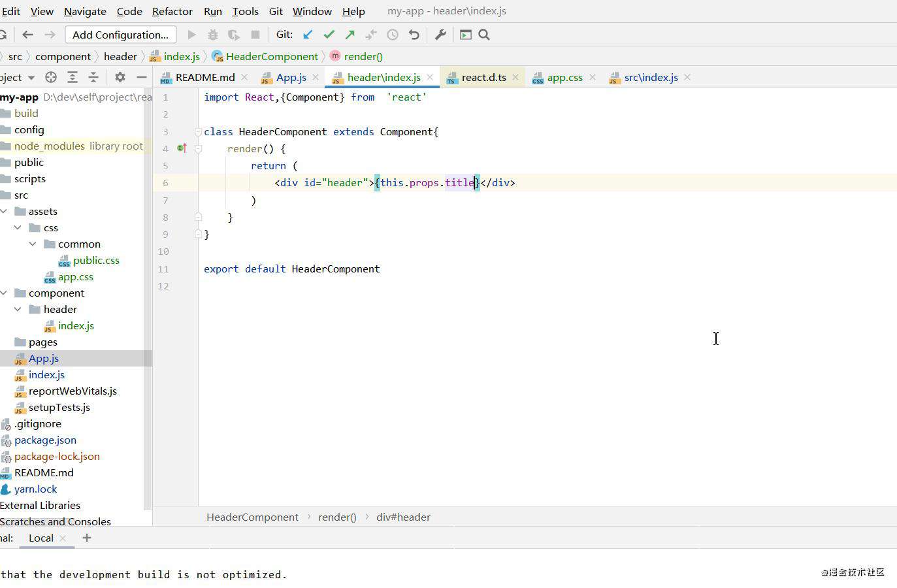Click the Stop square icon
Image resolution: width=897 pixels, height=588 pixels.
[x=255, y=35]
